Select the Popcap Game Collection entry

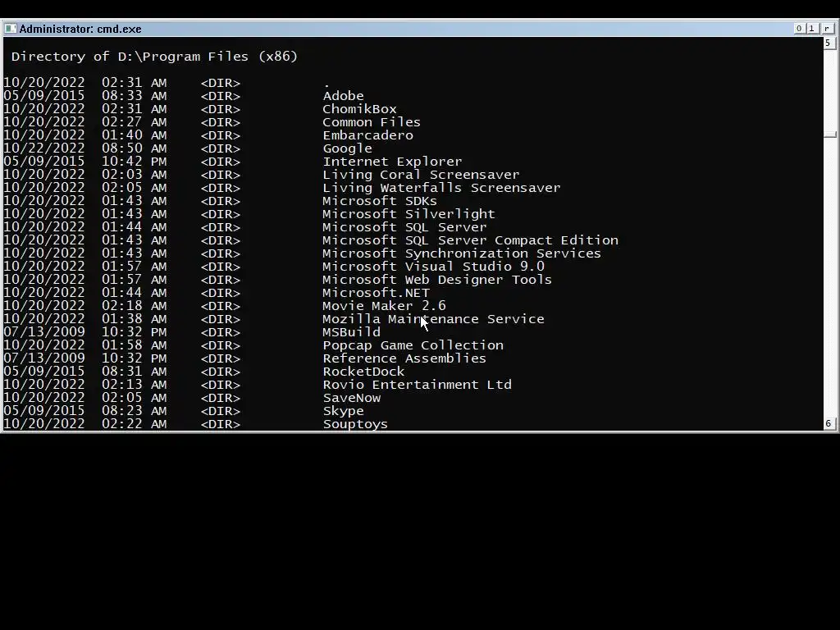click(413, 345)
